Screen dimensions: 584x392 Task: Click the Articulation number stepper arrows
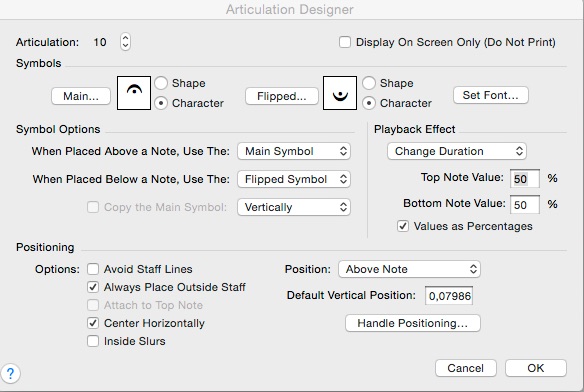point(126,42)
